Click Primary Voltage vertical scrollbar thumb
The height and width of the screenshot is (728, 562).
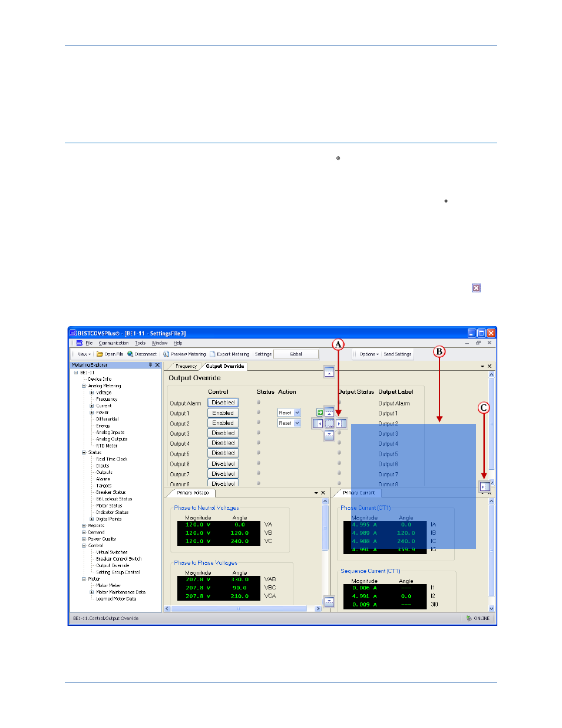[325, 528]
